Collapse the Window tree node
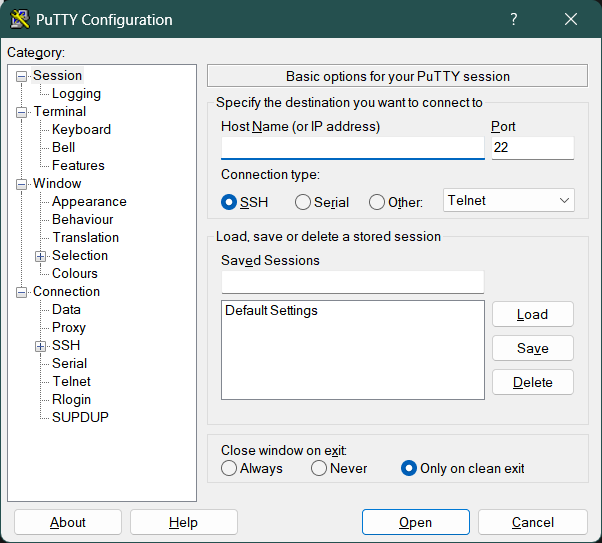Screen dimensions: 602x543 [x=22, y=184]
